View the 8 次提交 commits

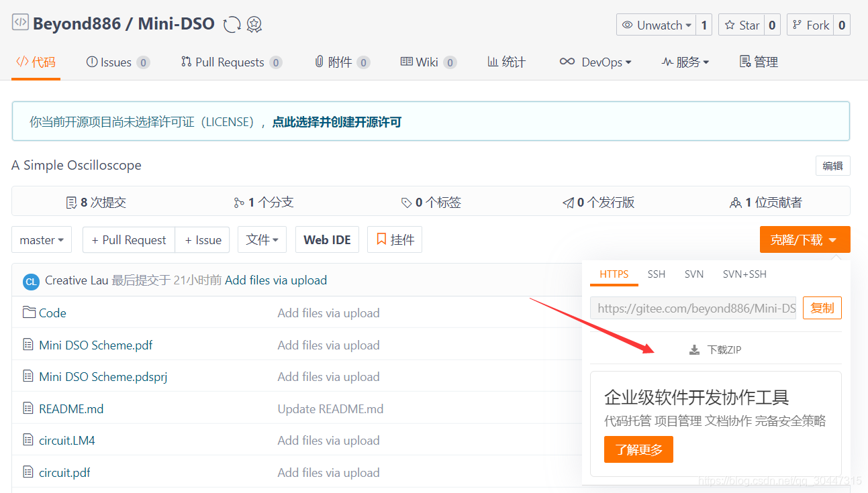pyautogui.click(x=96, y=202)
